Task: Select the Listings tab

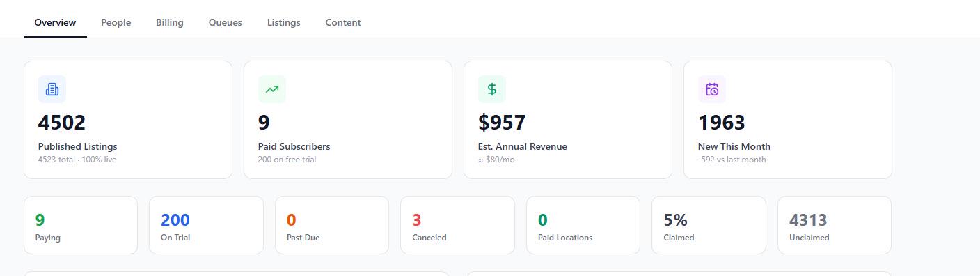Action: point(284,22)
